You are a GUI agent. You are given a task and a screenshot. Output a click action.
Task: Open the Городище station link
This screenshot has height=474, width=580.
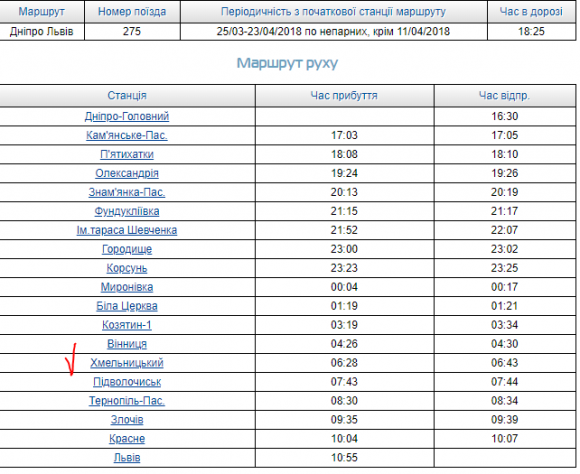point(127,249)
